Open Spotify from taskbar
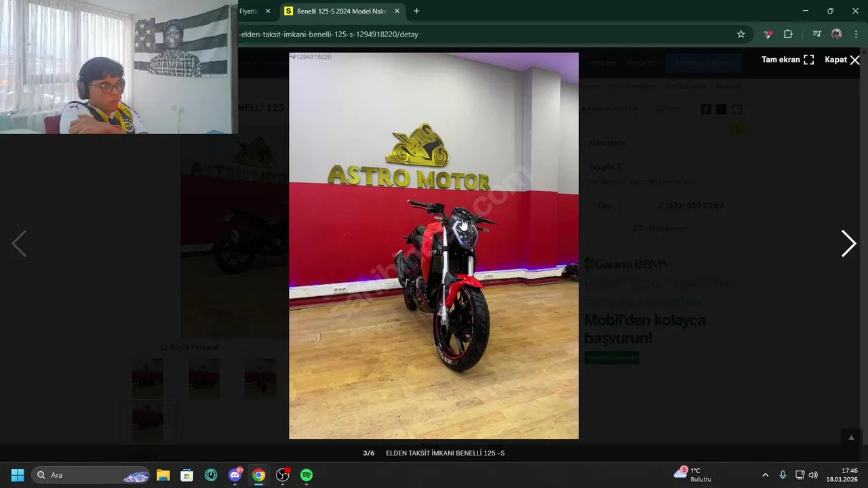Screen dimensions: 868x488 pos(307,475)
